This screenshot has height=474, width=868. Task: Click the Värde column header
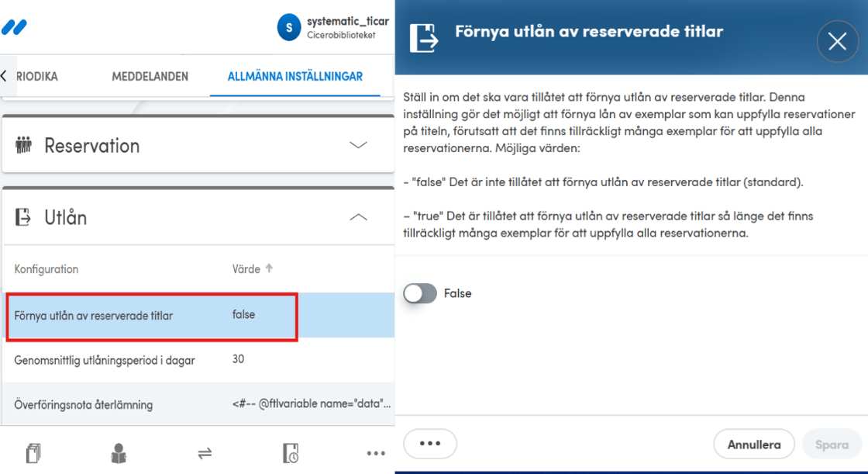pos(246,269)
